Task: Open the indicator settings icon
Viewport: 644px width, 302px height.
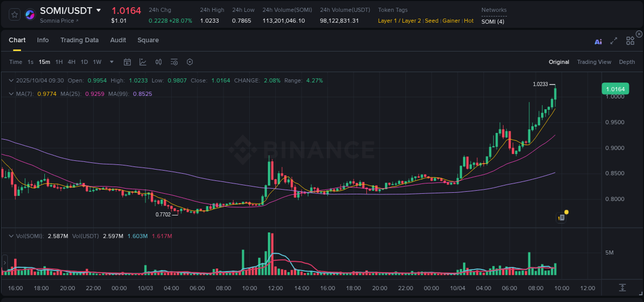Action: (x=174, y=62)
